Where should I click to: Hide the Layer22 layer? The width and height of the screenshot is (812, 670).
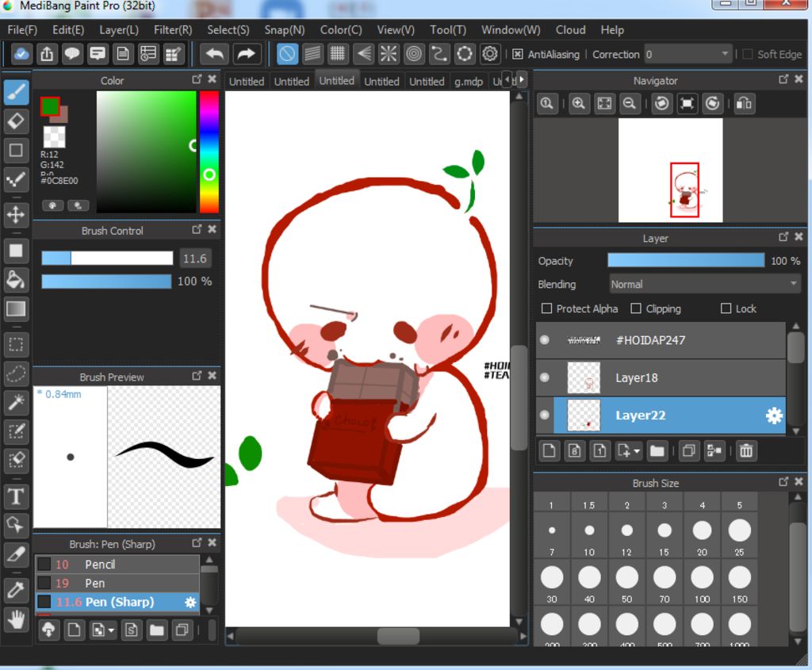544,415
